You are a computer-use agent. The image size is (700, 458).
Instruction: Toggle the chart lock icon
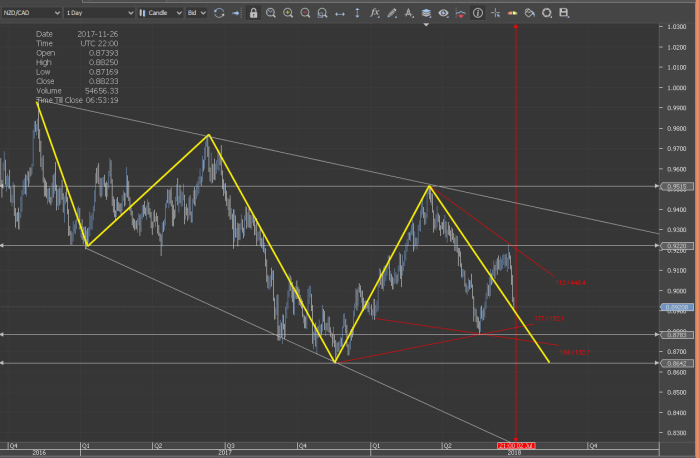pyautogui.click(x=253, y=13)
